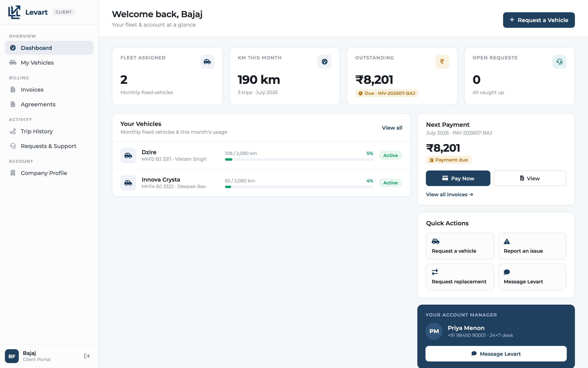
Task: Click the Report an issue quick action
Action: coord(532,246)
